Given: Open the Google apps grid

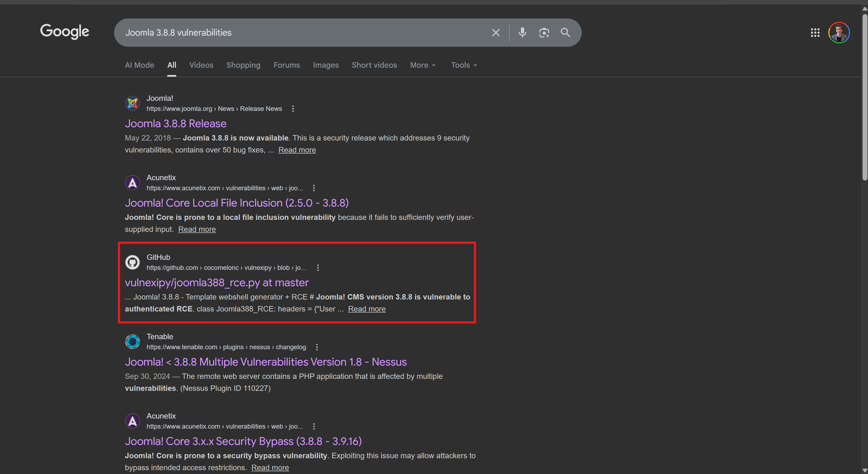Looking at the screenshot, I should pos(815,33).
